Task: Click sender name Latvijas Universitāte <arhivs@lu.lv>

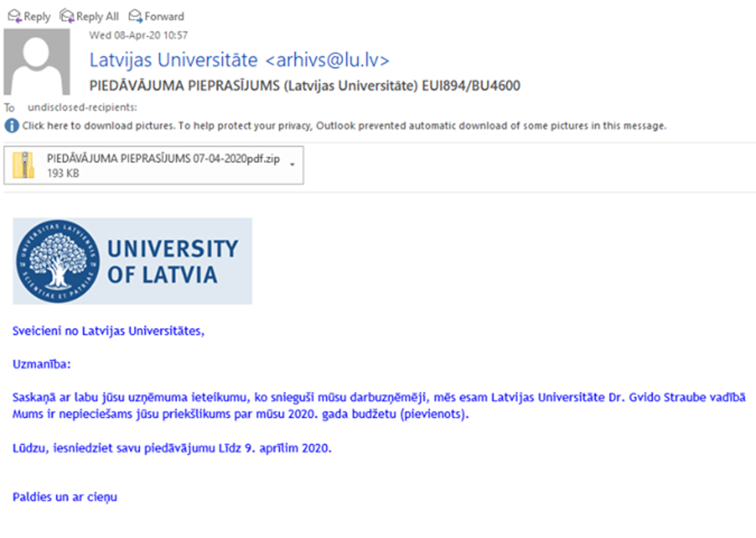Action: pos(239,60)
